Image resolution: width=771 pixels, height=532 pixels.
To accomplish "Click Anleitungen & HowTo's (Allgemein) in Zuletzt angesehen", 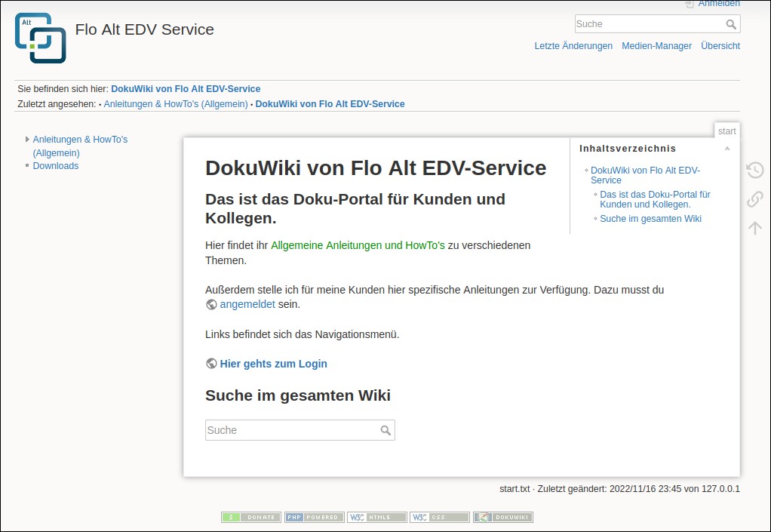I will 176,103.
